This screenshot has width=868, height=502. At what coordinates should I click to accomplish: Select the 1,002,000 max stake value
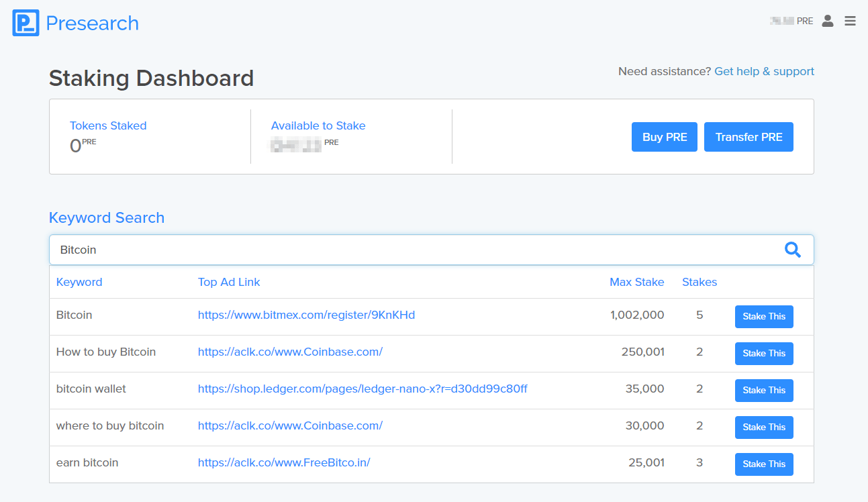[x=637, y=315]
